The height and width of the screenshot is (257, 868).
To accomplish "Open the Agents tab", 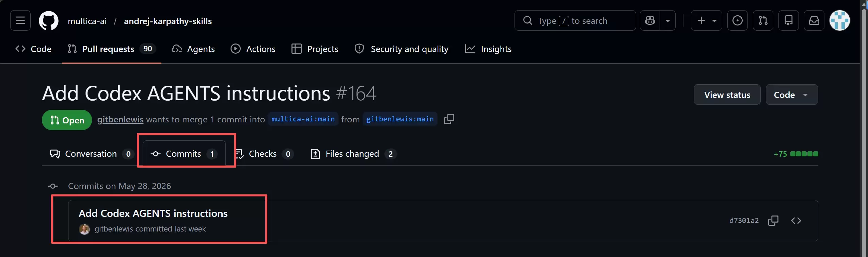I will click(193, 49).
